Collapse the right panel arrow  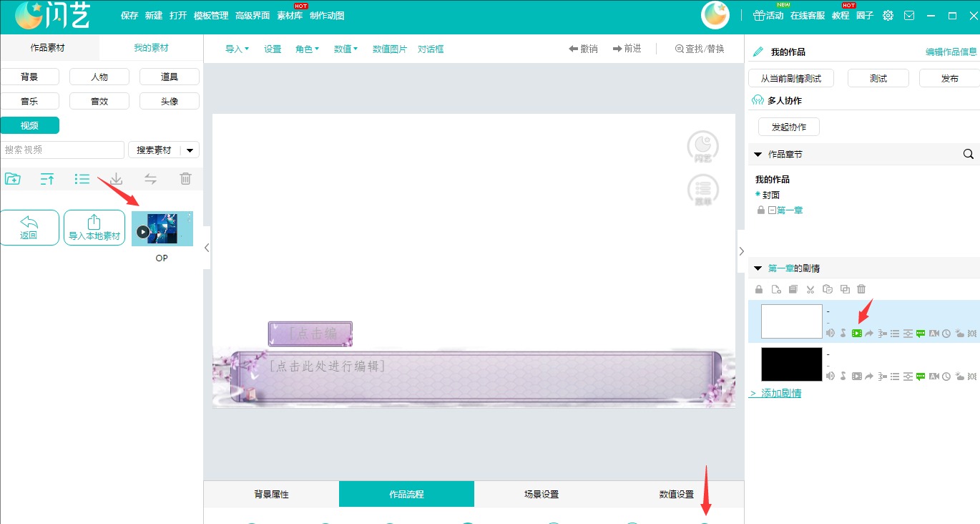coord(741,251)
